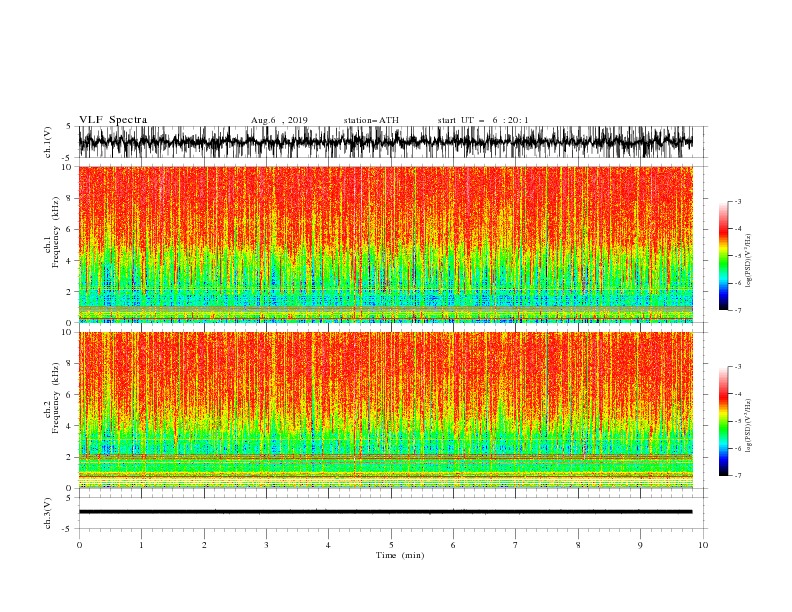Click the time axis tick label "1"

pos(141,545)
